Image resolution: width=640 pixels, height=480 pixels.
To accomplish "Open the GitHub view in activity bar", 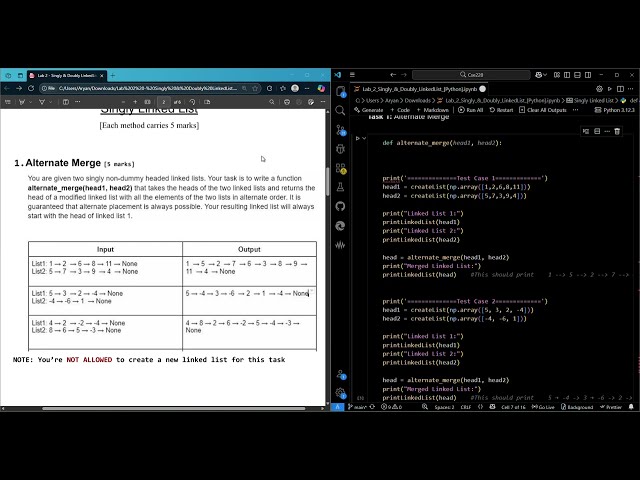I will (340, 206).
